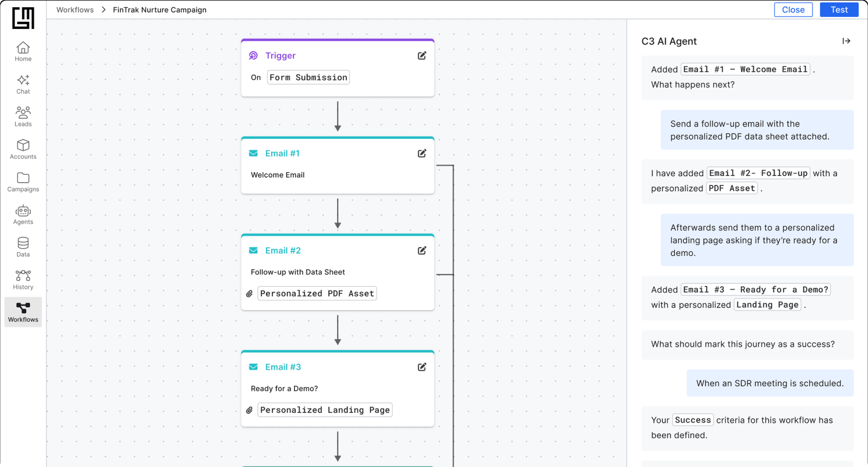The width and height of the screenshot is (868, 467).
Task: Click the Email #2- Follow-up chip in chat
Action: click(x=758, y=173)
